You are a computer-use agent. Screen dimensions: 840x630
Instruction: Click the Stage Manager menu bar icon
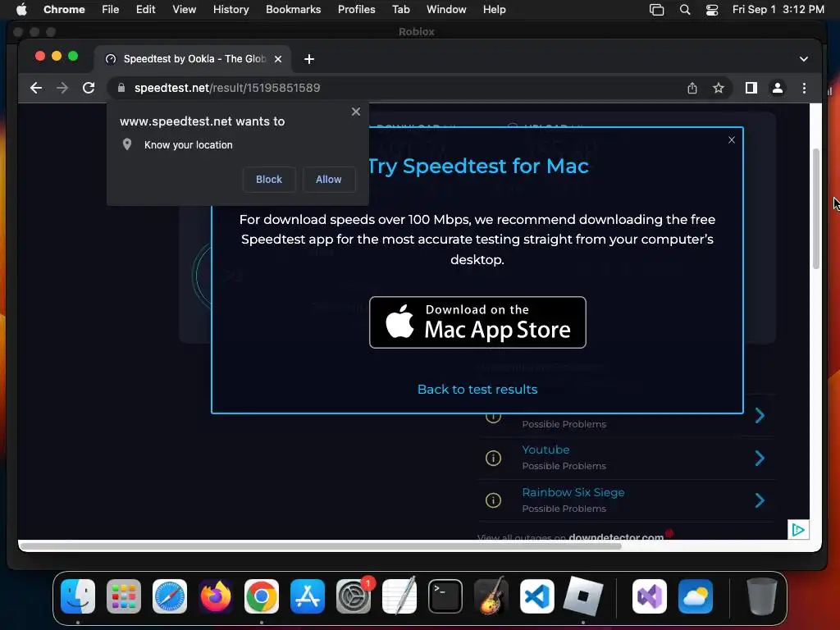656,10
